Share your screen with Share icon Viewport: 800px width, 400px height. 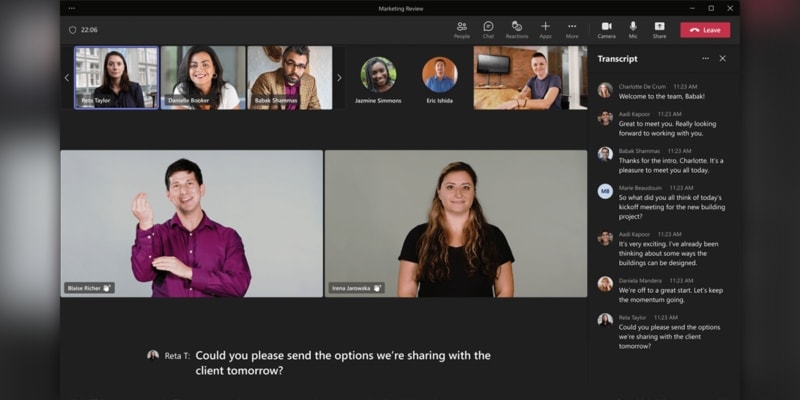pyautogui.click(x=659, y=30)
